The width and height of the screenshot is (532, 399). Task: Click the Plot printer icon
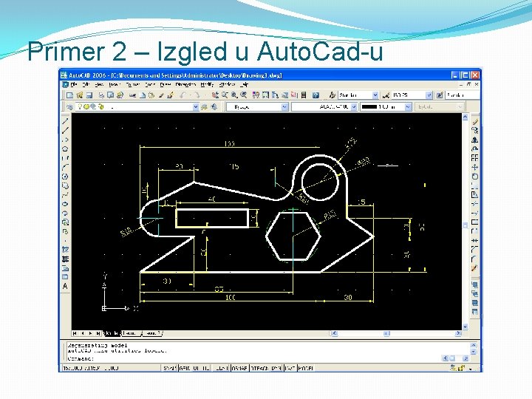(101, 95)
